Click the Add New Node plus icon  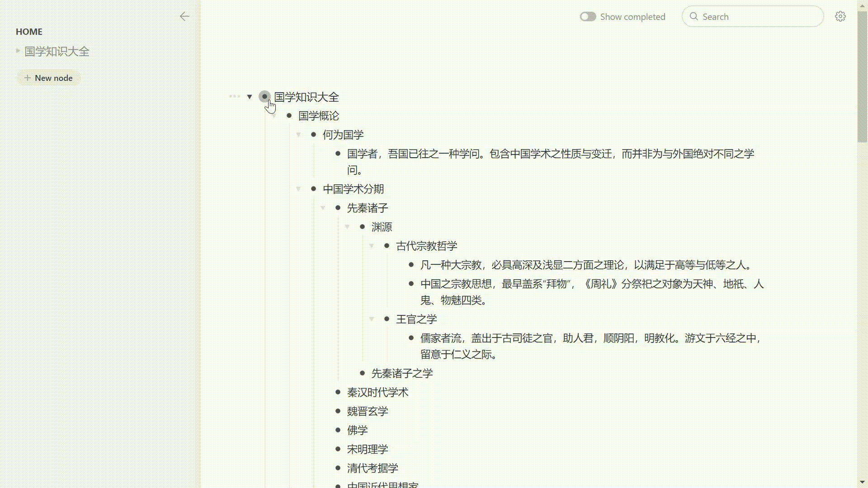click(28, 77)
